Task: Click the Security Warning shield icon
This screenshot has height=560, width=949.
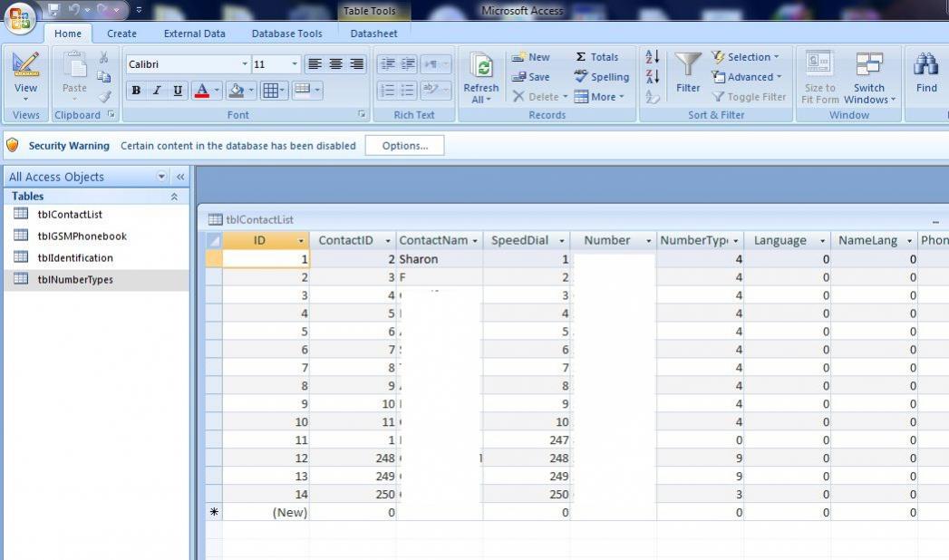Action: pos(12,145)
